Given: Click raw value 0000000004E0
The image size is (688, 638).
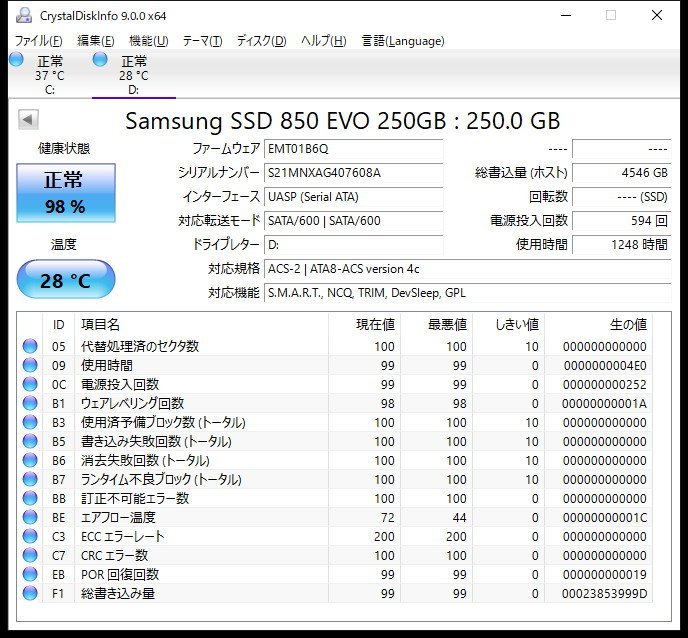Looking at the screenshot, I should [x=605, y=365].
